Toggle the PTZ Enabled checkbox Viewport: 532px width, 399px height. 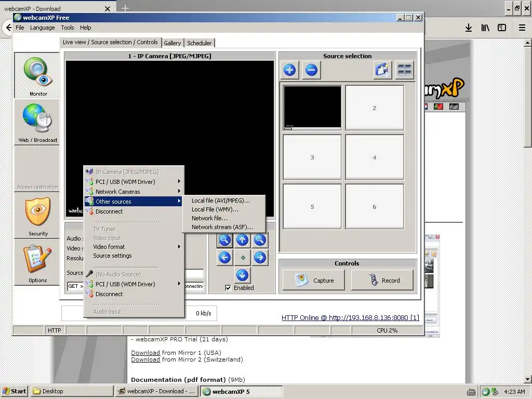[x=229, y=288]
